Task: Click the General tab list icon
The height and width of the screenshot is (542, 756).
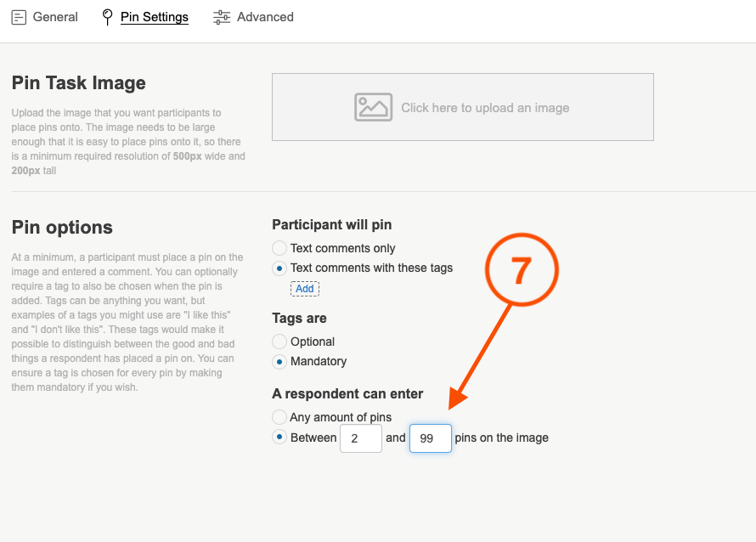Action: click(x=19, y=17)
